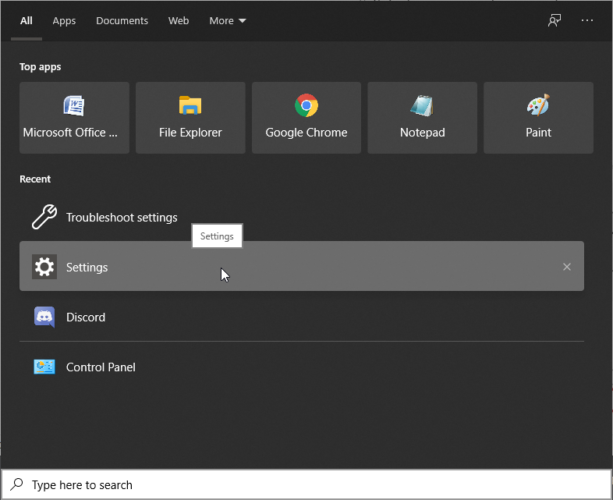Click in the Type here to search field
The width and height of the screenshot is (613, 500).
pyautogui.click(x=306, y=484)
